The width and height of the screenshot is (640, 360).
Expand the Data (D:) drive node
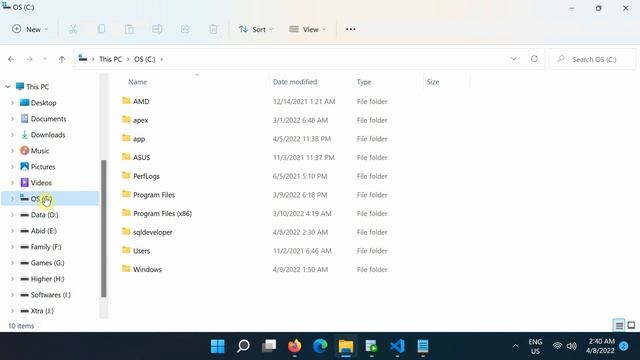(x=12, y=215)
